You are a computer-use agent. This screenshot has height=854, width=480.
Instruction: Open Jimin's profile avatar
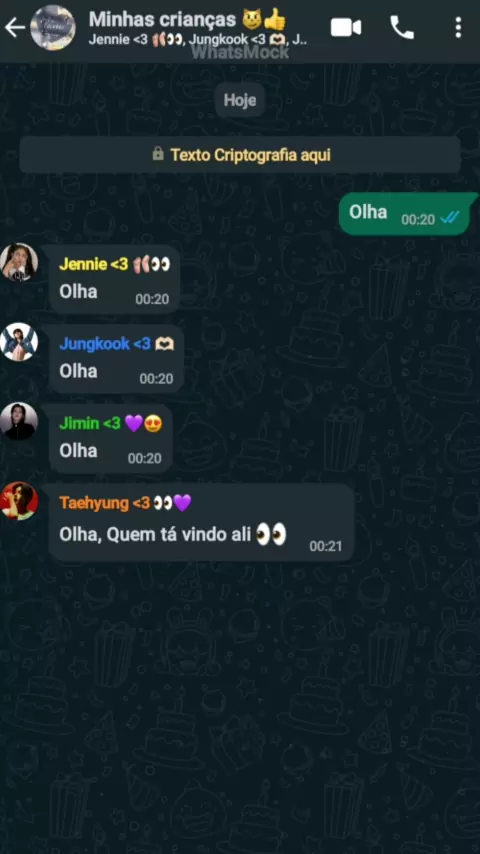(x=19, y=421)
